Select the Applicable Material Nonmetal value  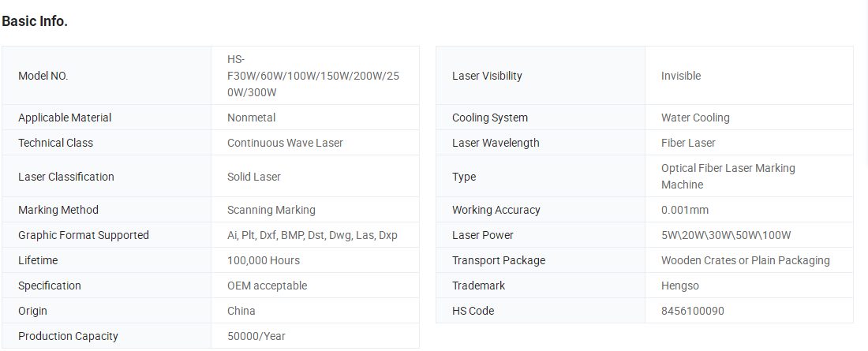coord(251,118)
